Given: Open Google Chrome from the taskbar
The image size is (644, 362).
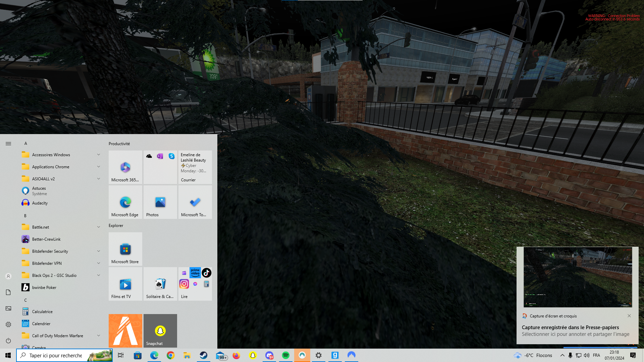Looking at the screenshot, I should pyautogui.click(x=171, y=355).
